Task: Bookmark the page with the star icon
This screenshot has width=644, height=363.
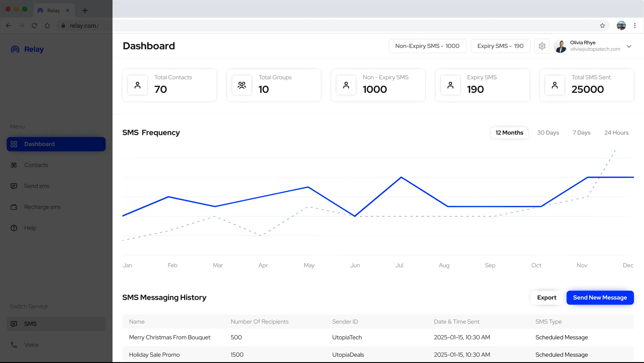Action: [x=602, y=25]
